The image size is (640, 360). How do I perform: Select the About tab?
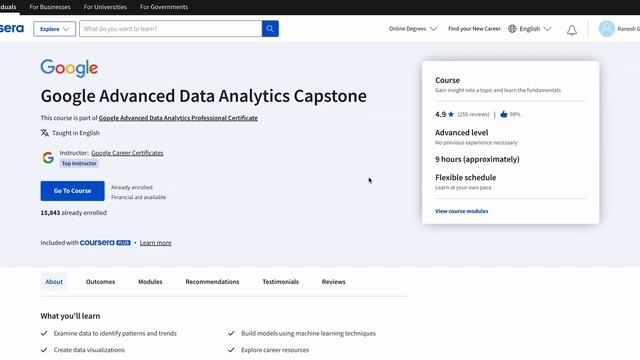54,282
